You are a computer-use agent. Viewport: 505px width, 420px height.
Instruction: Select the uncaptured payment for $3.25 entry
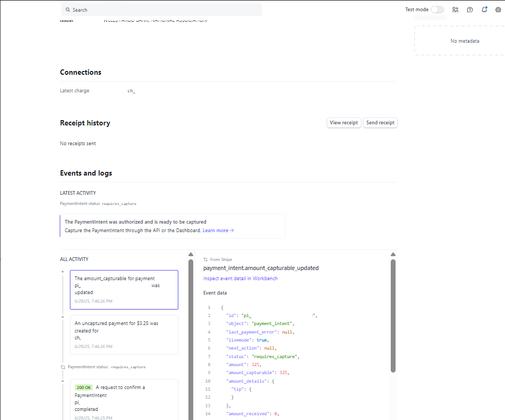(x=124, y=334)
